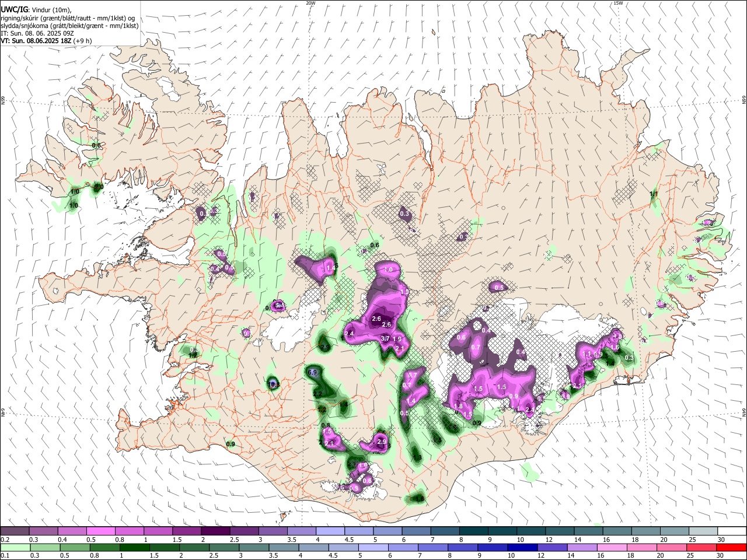The width and height of the screenshot is (747, 560).
Task: Select the light pink 16 lower legend swatch
Action: [x=611, y=547]
